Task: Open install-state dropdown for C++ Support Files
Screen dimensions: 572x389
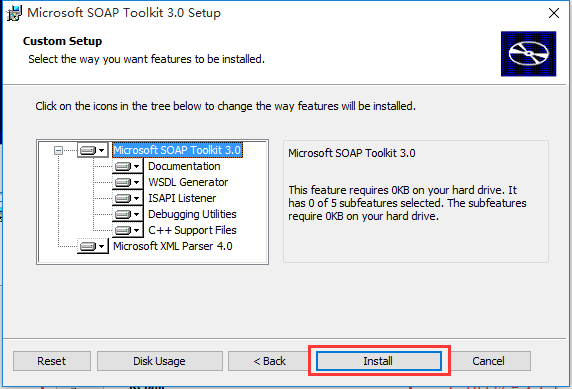Action: pos(128,230)
